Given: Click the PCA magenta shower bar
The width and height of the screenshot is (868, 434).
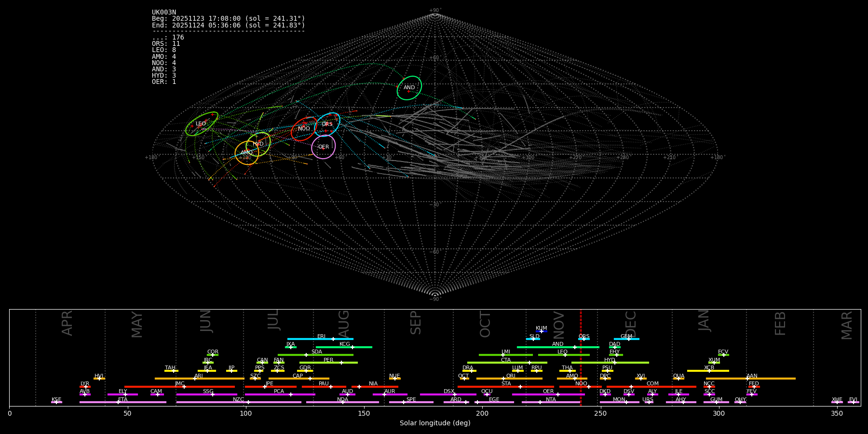Looking at the screenshot, I should [280, 394].
